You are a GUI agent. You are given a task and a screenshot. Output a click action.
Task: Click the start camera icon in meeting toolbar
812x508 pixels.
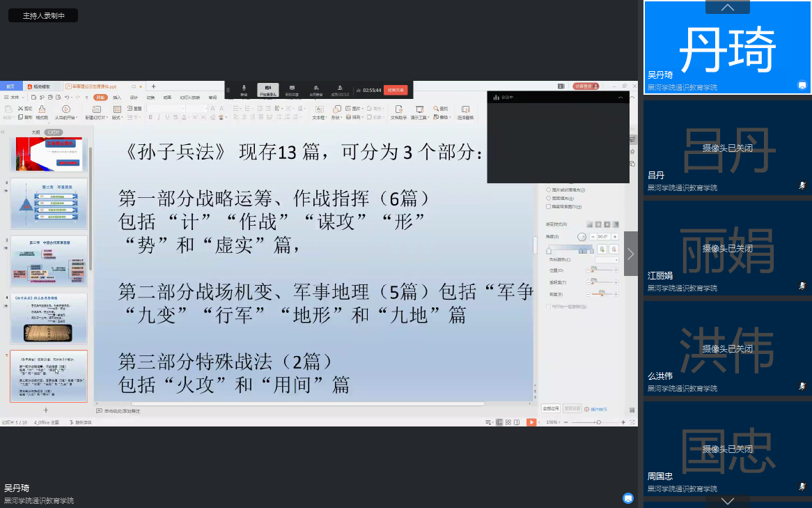[x=268, y=88]
